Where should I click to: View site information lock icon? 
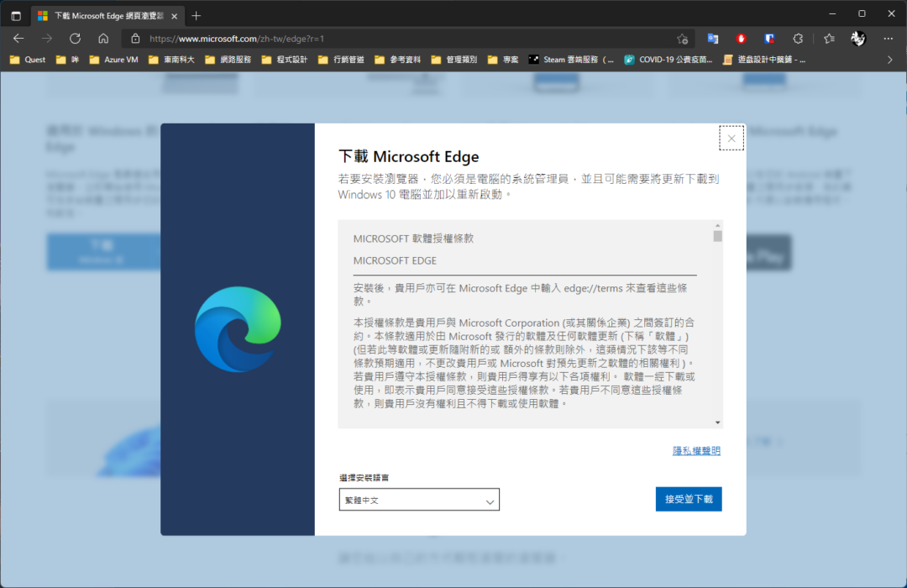(x=135, y=39)
